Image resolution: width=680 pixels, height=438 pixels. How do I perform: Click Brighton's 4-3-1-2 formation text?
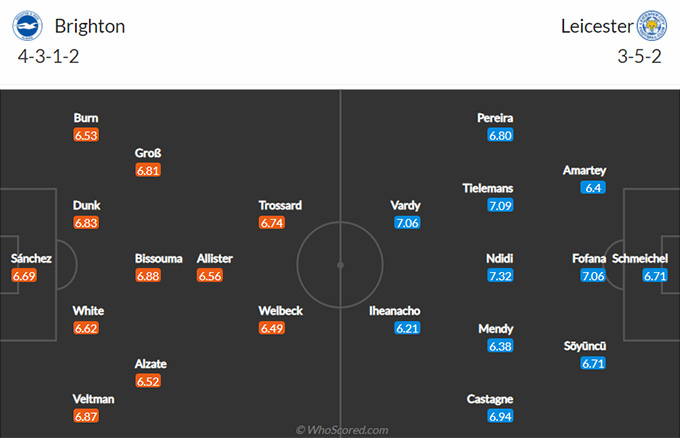pyautogui.click(x=48, y=56)
